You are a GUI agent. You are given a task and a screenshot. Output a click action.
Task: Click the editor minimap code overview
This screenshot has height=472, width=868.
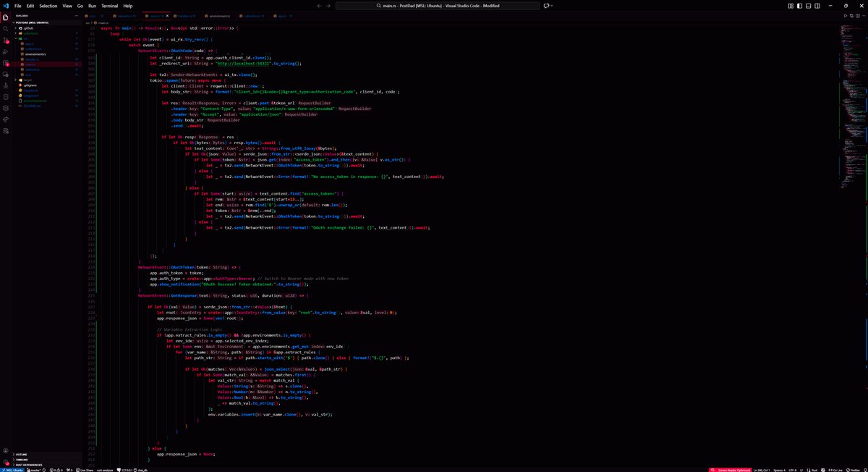854,109
